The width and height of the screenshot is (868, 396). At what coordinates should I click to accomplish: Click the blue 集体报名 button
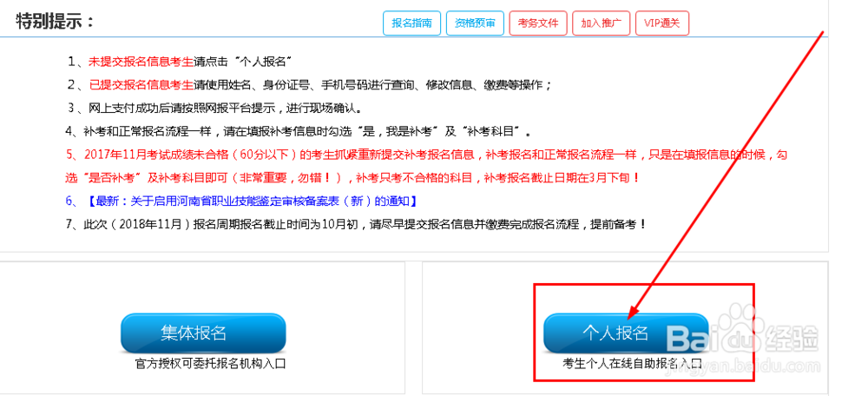[203, 333]
